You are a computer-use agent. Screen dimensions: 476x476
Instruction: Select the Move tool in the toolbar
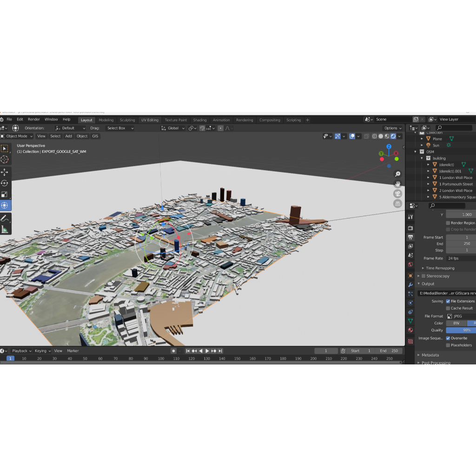click(x=5, y=172)
